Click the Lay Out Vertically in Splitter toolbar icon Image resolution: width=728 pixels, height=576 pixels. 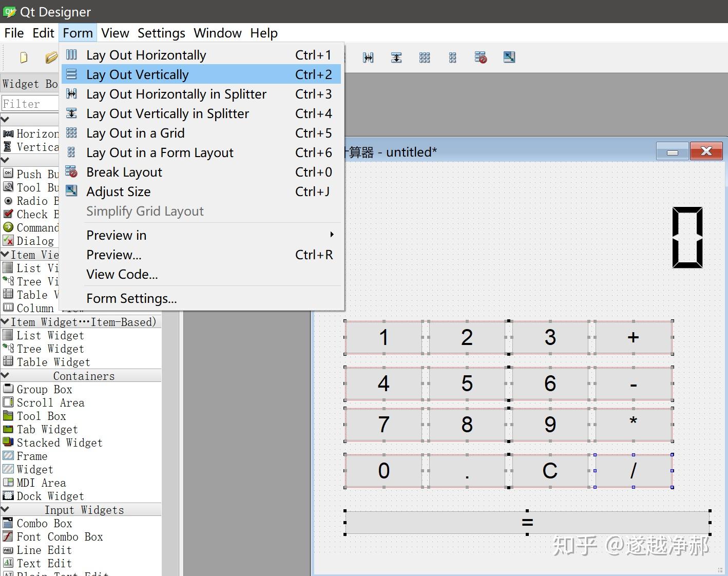click(x=396, y=57)
